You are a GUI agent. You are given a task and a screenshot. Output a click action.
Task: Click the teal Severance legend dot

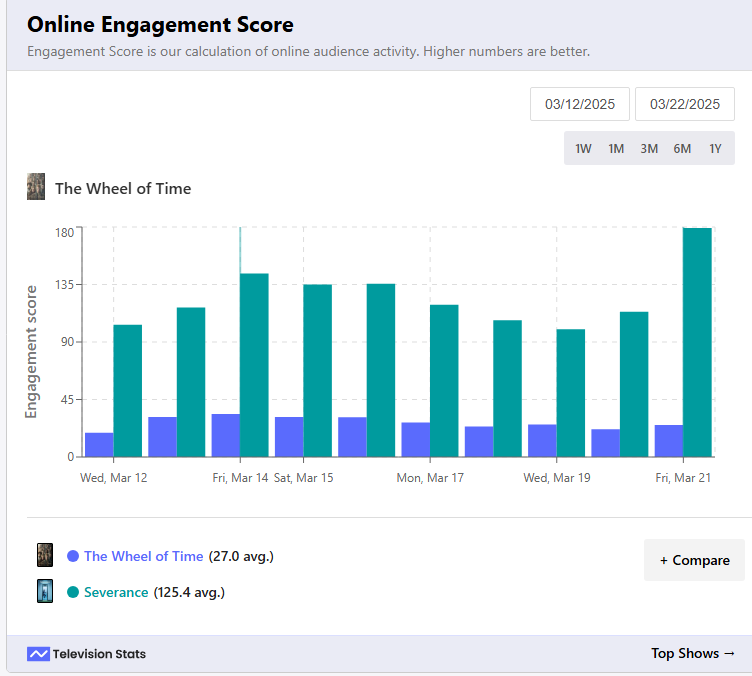(x=73, y=592)
